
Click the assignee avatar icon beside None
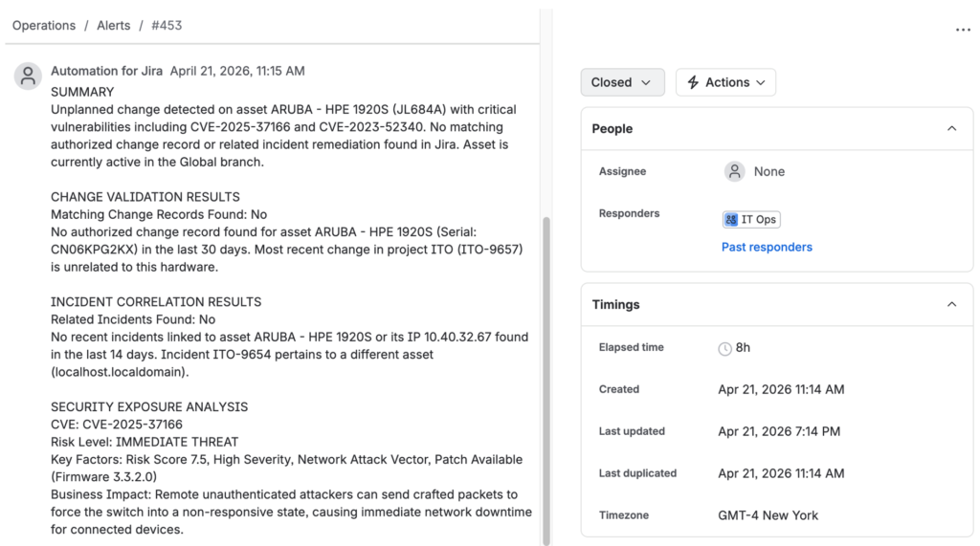[x=734, y=171]
